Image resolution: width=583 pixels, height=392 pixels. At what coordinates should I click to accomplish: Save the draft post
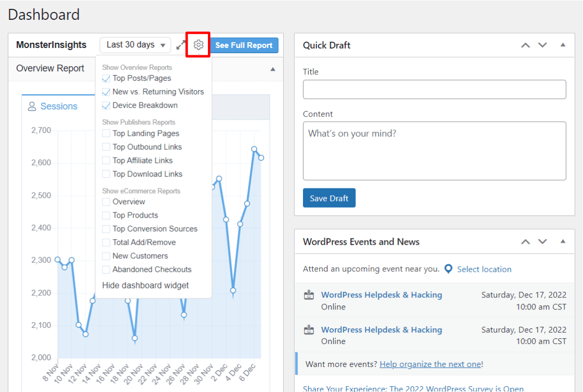[x=329, y=198]
